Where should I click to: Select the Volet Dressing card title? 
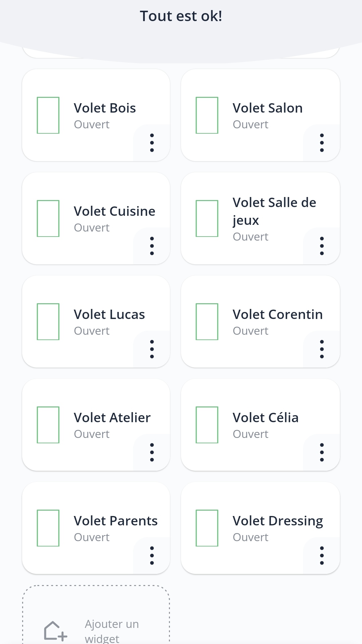tap(278, 521)
